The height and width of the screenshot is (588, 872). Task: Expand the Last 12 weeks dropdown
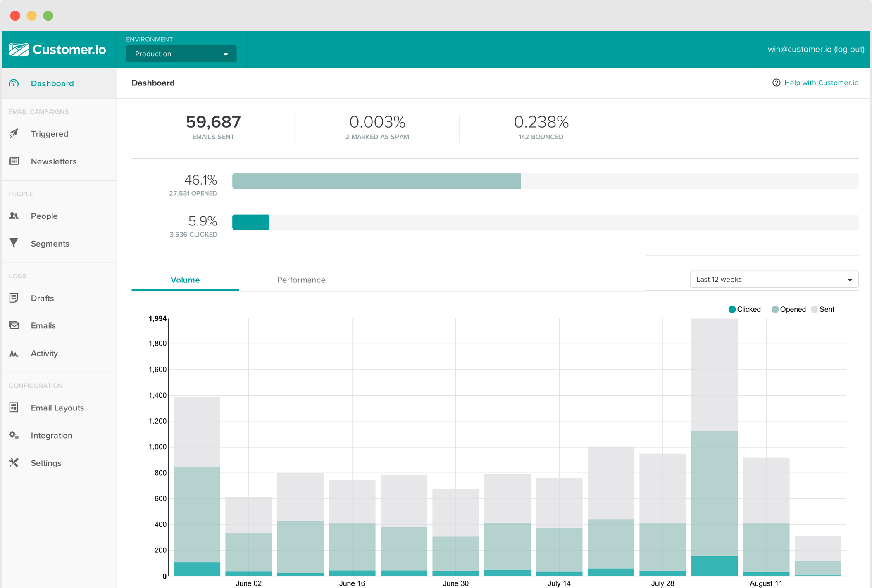coord(774,280)
